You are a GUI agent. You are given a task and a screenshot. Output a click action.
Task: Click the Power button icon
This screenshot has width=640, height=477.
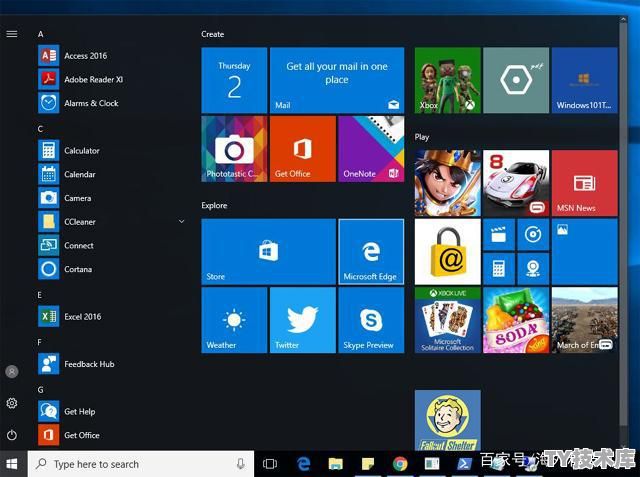point(12,435)
